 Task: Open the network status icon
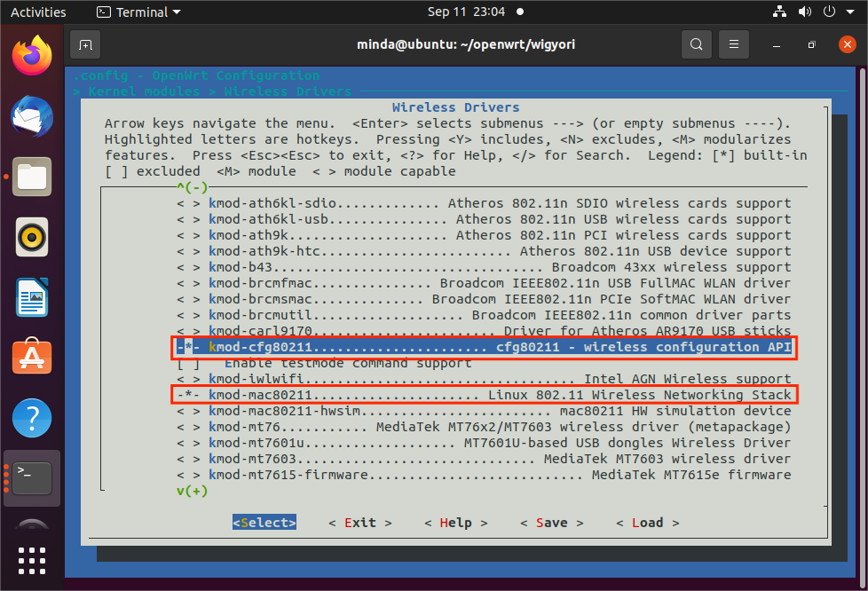tap(779, 12)
